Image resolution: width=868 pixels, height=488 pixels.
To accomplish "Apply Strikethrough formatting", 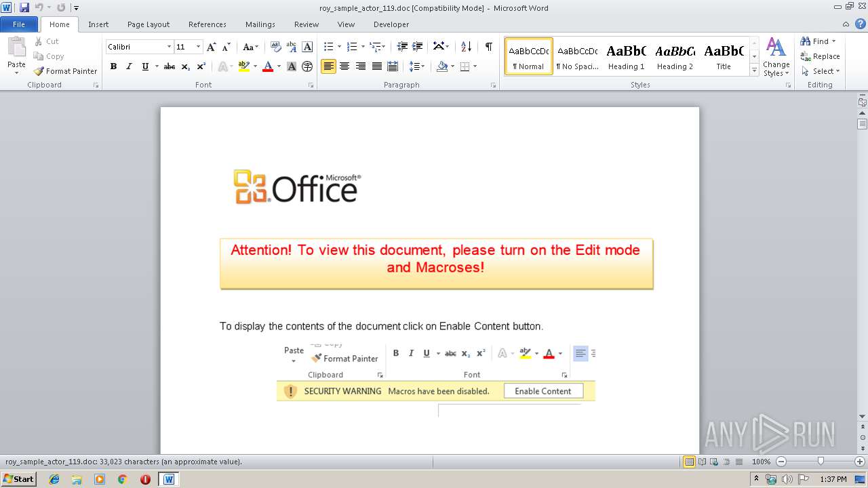I will (x=170, y=66).
